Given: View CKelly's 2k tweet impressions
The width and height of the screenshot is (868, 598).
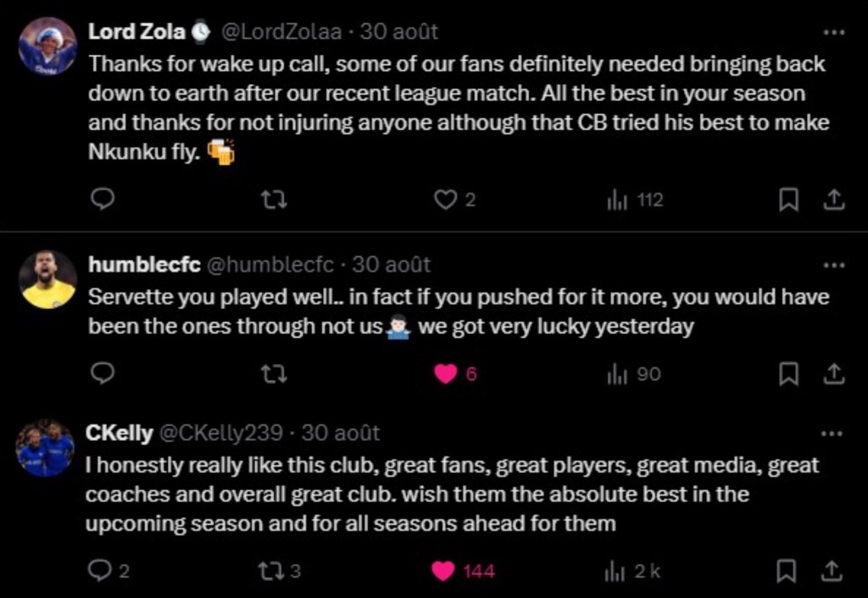Looking at the screenshot, I should 632,571.
